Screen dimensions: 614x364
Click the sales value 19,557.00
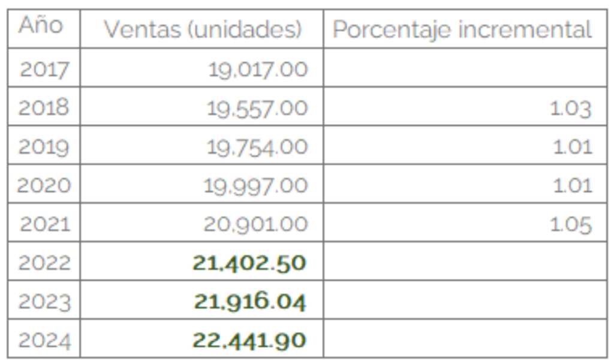click(x=257, y=108)
